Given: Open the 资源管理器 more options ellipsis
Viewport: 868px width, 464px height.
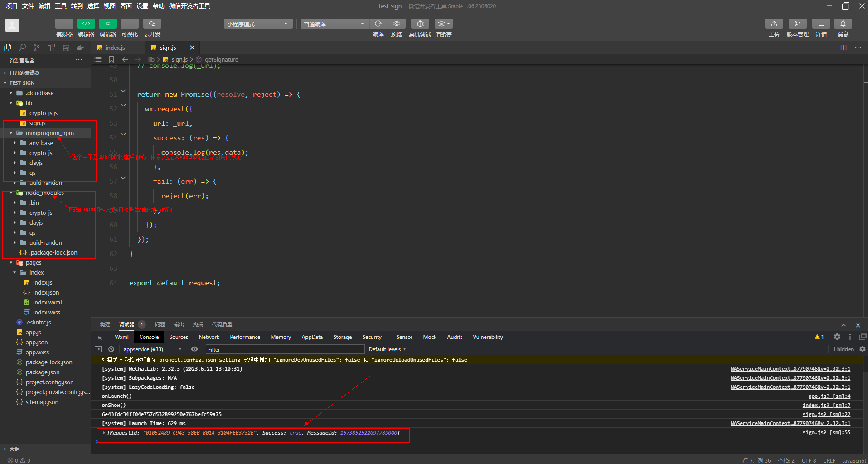Looking at the screenshot, I should point(79,60).
